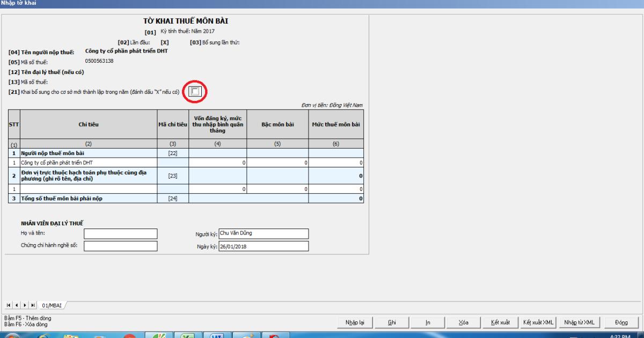644x338 pixels.
Task: Click the tax code 0500563138
Action: point(99,61)
